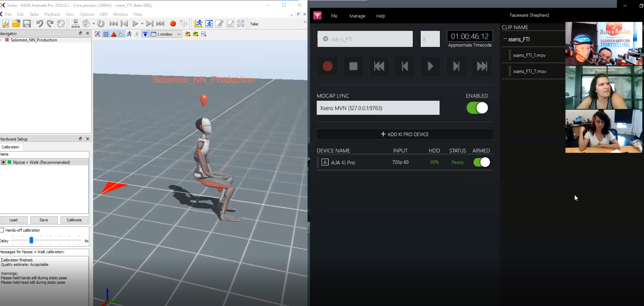Screen dimensions: 644x306
Task: Open the OBR menu in Xsens
Action: [x=104, y=14]
